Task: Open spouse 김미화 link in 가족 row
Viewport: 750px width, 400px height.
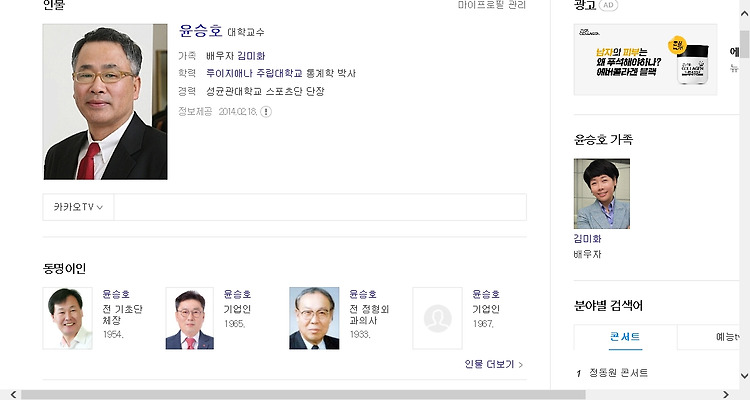Action: point(251,56)
